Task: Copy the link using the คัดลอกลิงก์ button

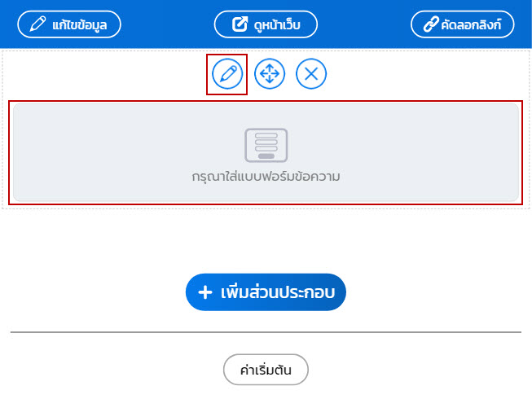Action: tap(463, 24)
